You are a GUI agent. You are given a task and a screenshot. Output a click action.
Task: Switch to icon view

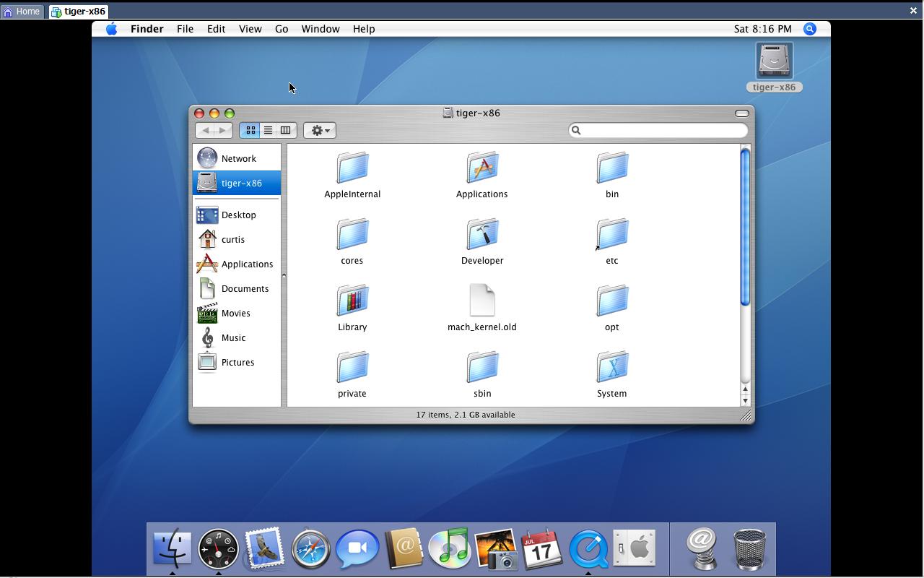click(x=250, y=130)
